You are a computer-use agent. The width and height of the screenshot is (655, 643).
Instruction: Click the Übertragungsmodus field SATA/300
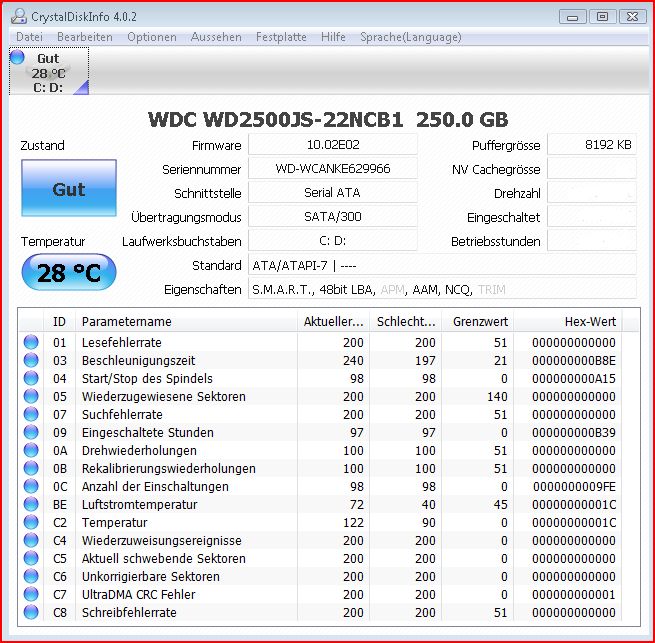[x=333, y=217]
